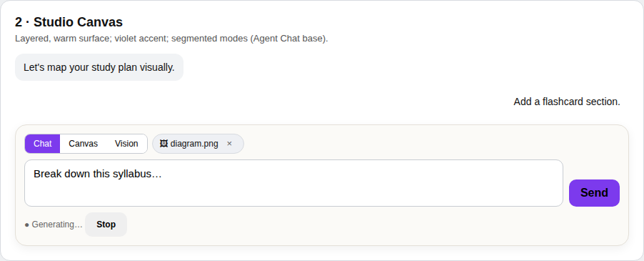Select the Chat mode segment
Image resolution: width=644 pixels, height=261 pixels.
[43, 144]
